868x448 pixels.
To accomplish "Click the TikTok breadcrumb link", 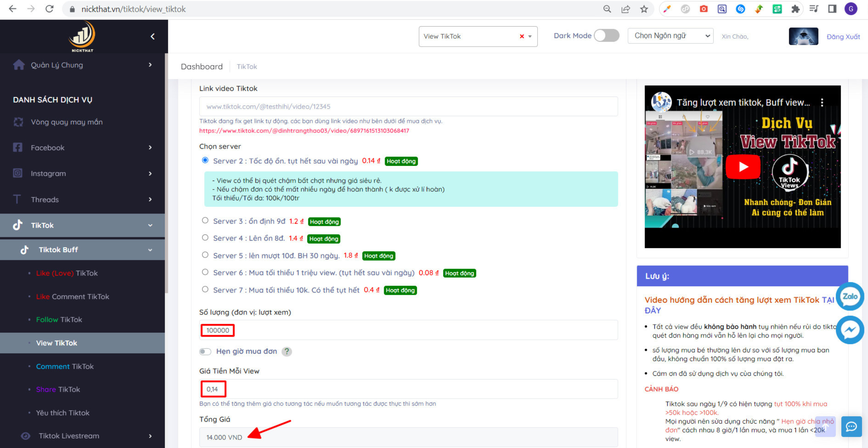I will tap(247, 66).
